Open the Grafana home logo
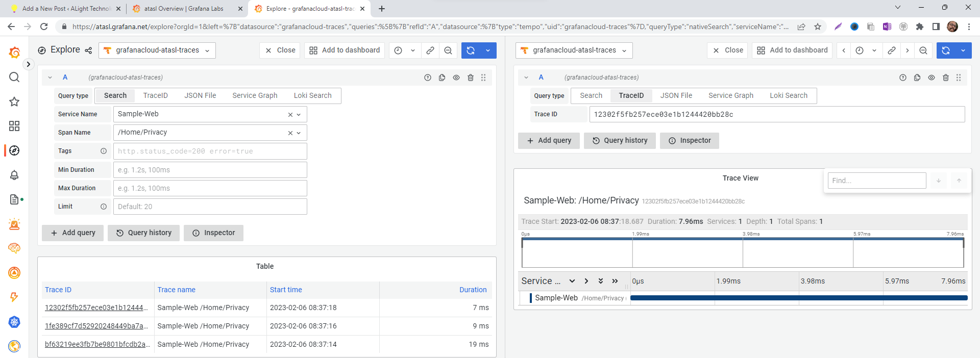Screen dimensions: 980x358 [x=14, y=53]
